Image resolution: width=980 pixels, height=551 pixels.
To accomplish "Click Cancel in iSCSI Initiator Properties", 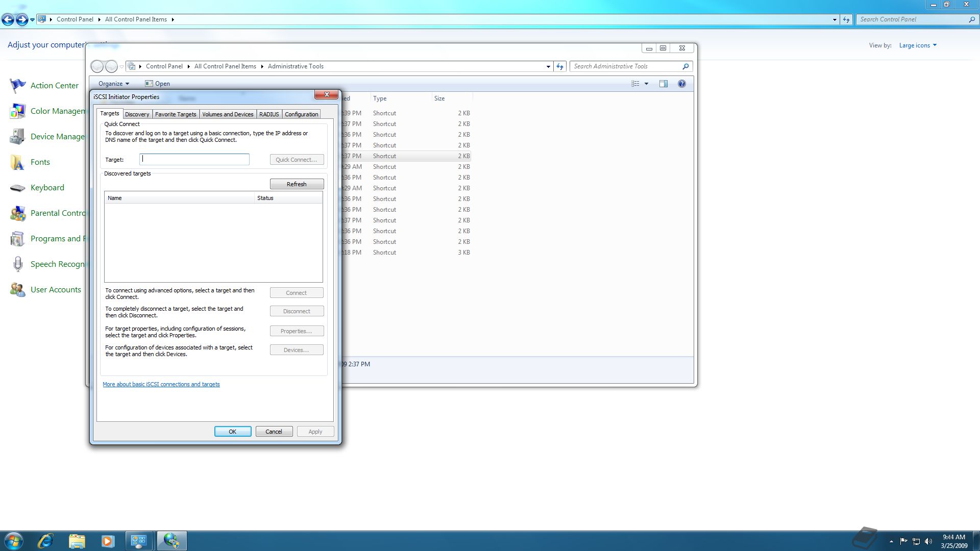I will [x=274, y=432].
